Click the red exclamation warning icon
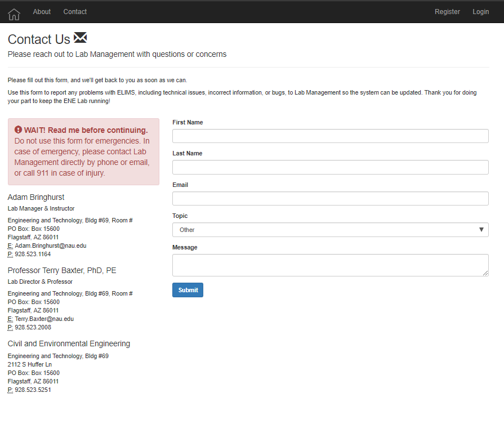This screenshot has width=504, height=433. point(18,130)
